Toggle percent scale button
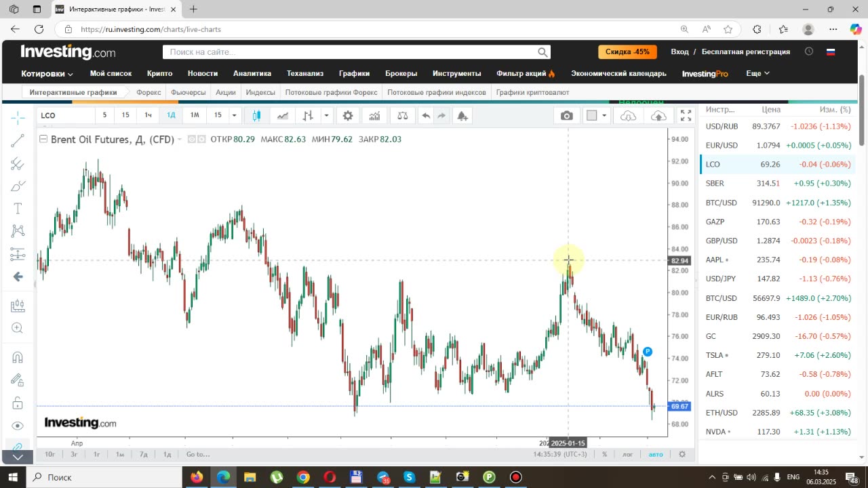This screenshot has height=488, width=868. tap(604, 454)
